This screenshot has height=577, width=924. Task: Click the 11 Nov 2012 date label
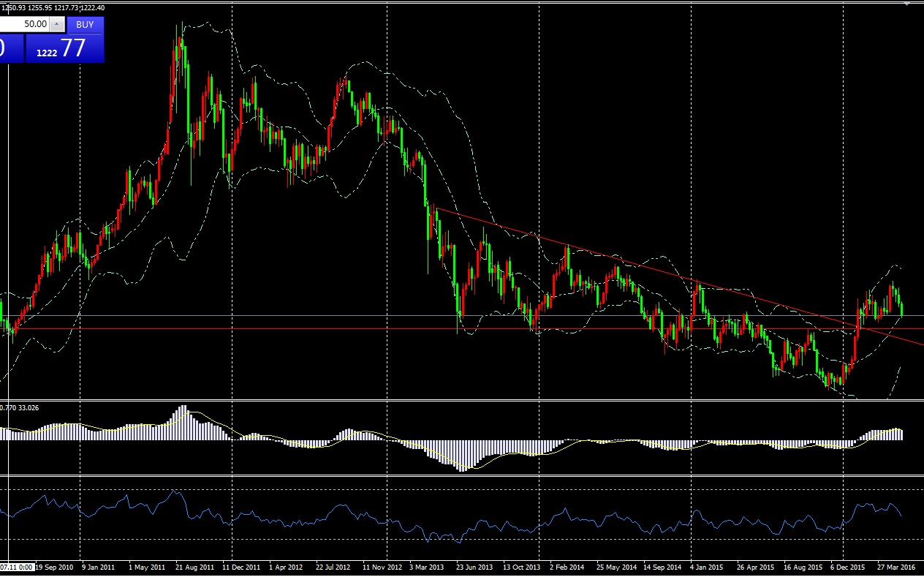tap(382, 567)
